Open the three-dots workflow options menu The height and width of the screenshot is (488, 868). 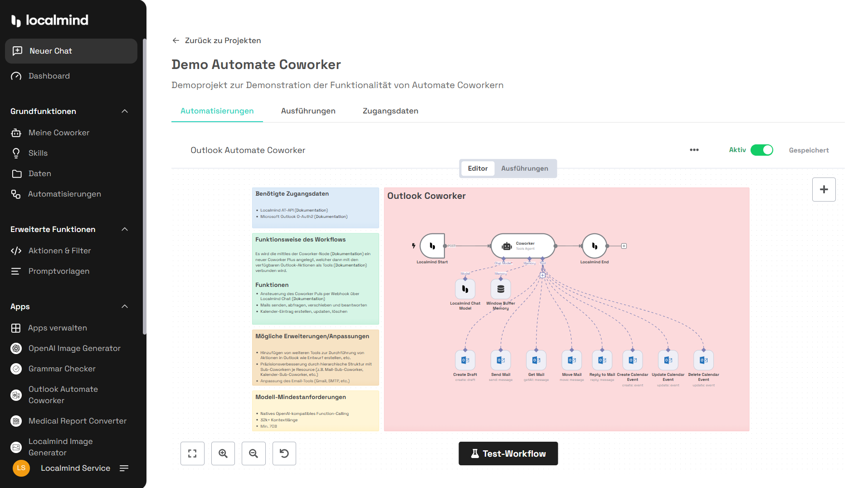point(694,150)
